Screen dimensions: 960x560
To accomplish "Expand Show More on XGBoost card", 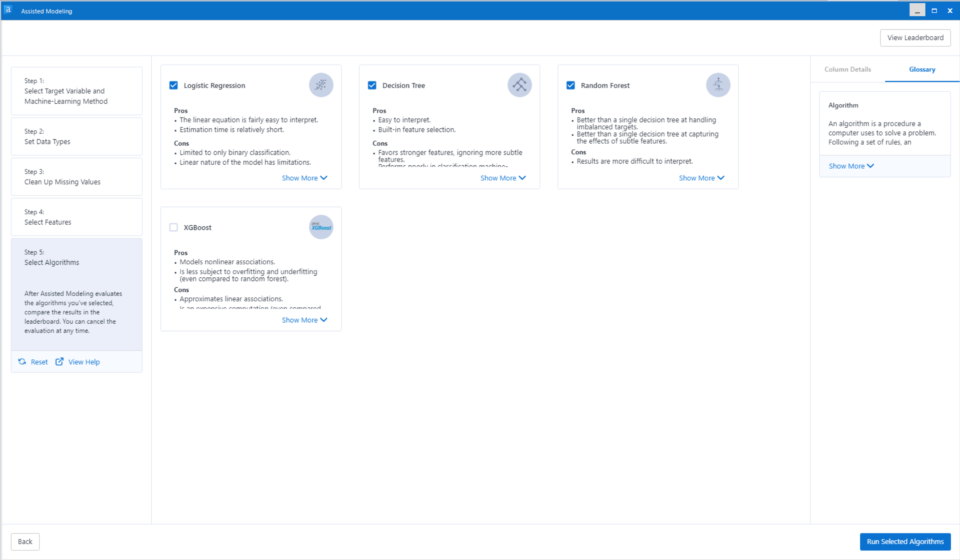I will (304, 320).
